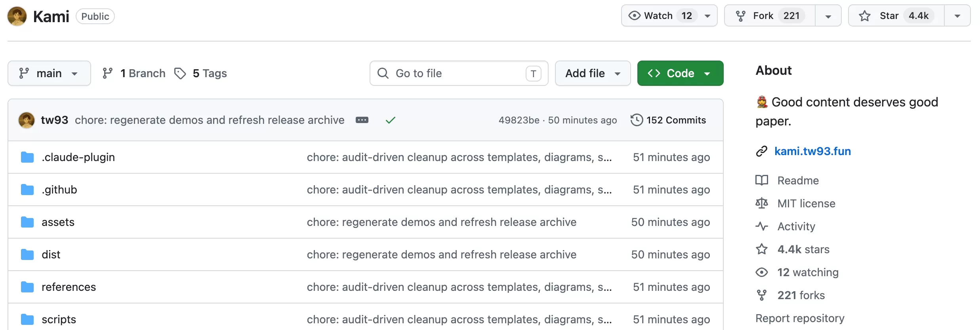Click the green commit status checkmark
Viewport: 980px width, 330px height.
(391, 120)
